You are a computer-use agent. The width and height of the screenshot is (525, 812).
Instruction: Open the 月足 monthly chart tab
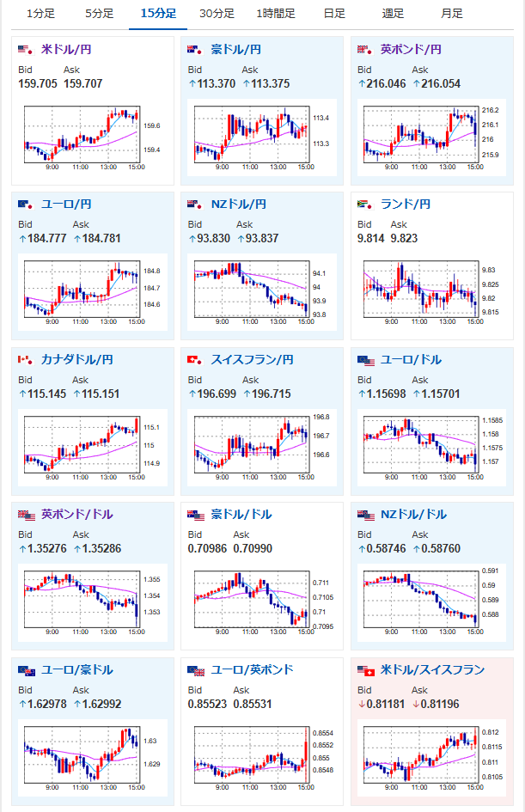(x=452, y=14)
